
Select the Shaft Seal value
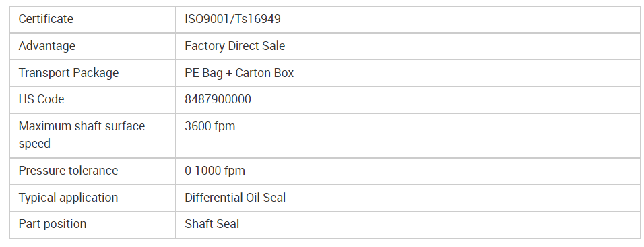click(212, 224)
